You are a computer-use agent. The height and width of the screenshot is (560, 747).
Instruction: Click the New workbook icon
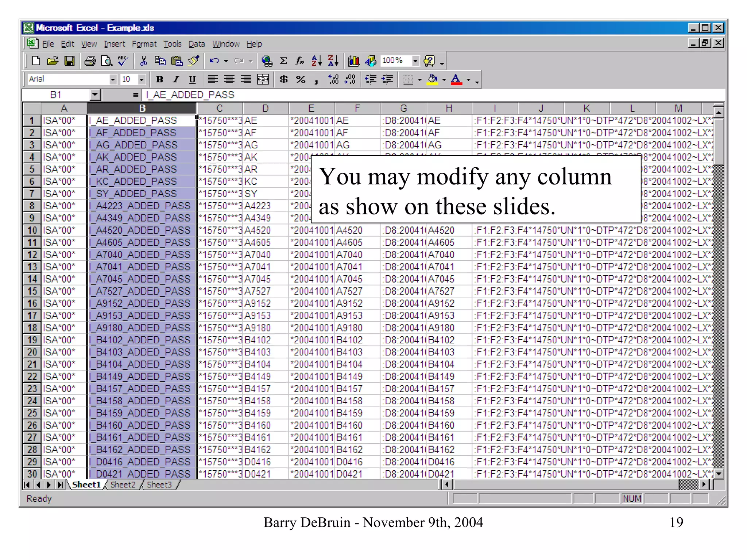tap(36, 61)
